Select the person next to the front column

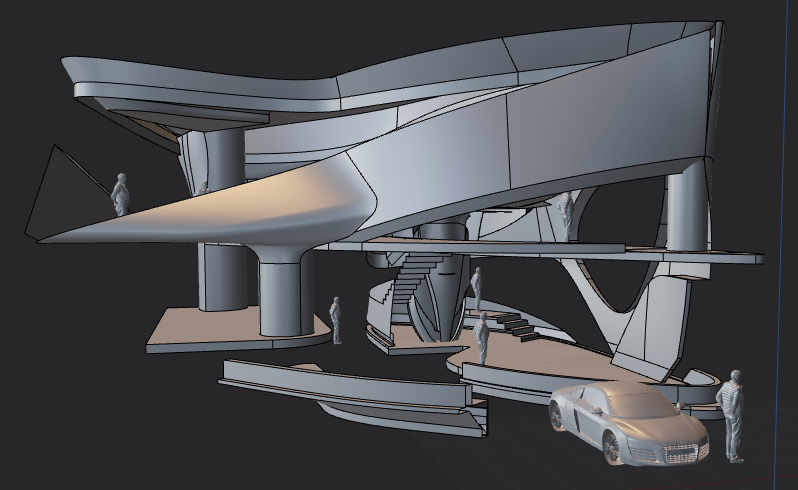(x=337, y=320)
